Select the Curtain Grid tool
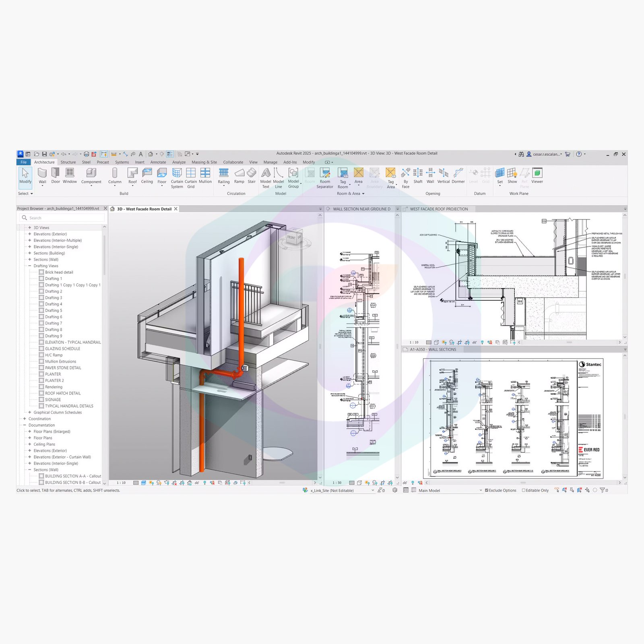 pos(191,178)
